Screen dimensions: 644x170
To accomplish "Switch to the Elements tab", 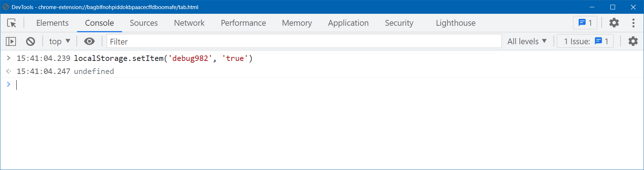I will click(x=52, y=23).
